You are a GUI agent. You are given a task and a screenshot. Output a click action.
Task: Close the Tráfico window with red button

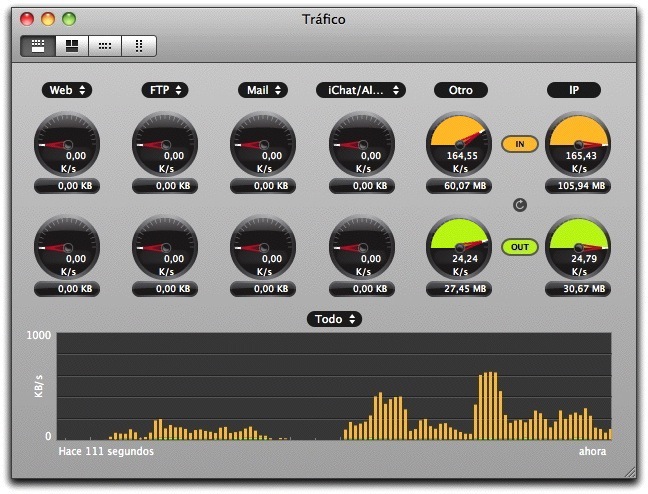coord(27,19)
